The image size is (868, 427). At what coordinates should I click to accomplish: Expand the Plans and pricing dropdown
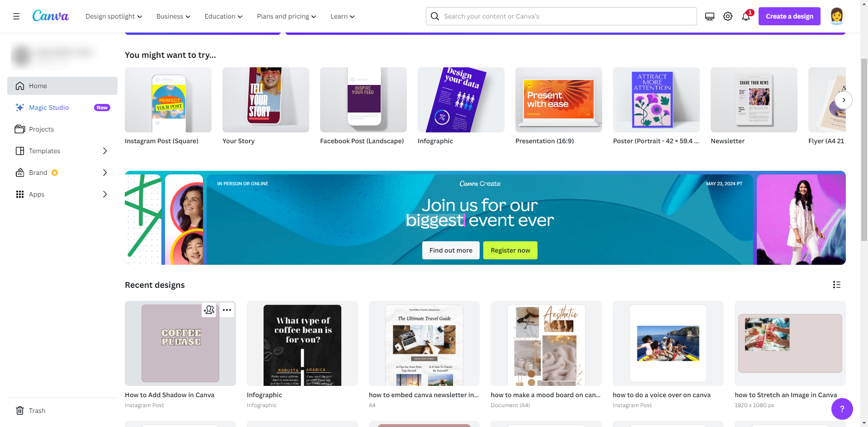pyautogui.click(x=287, y=16)
